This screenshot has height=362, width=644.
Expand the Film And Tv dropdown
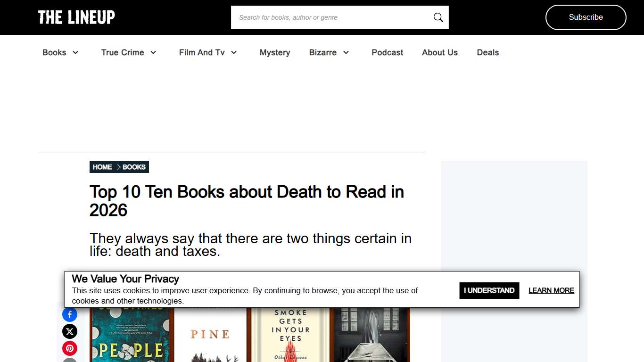pyautogui.click(x=207, y=52)
